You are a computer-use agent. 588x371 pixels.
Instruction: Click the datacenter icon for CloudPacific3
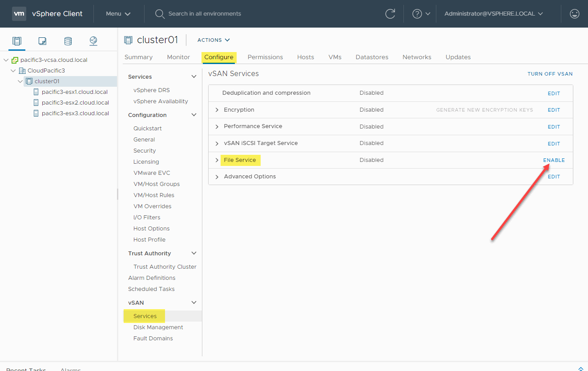tap(22, 71)
